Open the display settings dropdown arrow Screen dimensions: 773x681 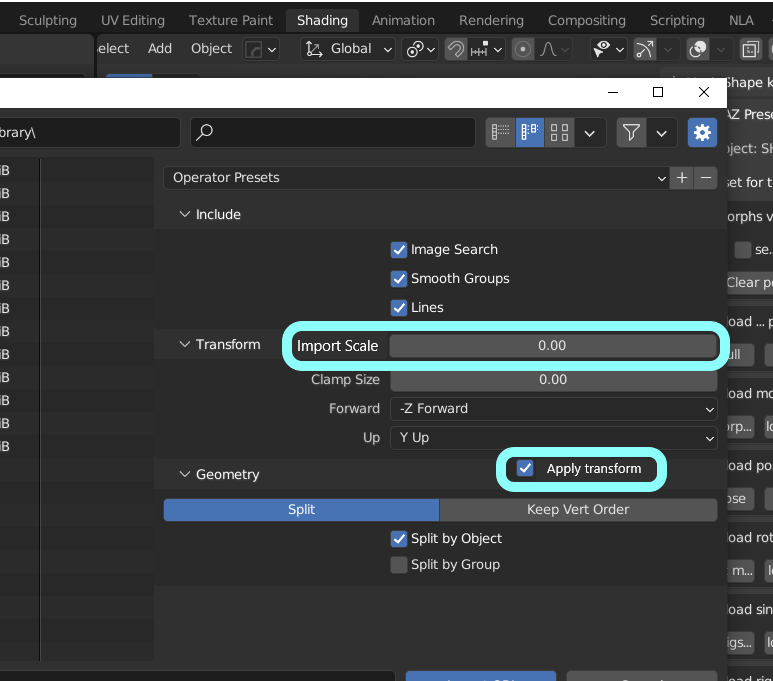[590, 133]
